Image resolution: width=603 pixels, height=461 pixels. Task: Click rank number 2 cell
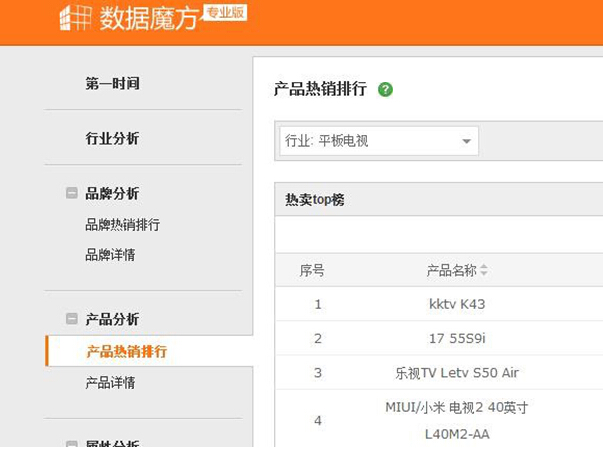click(x=318, y=338)
